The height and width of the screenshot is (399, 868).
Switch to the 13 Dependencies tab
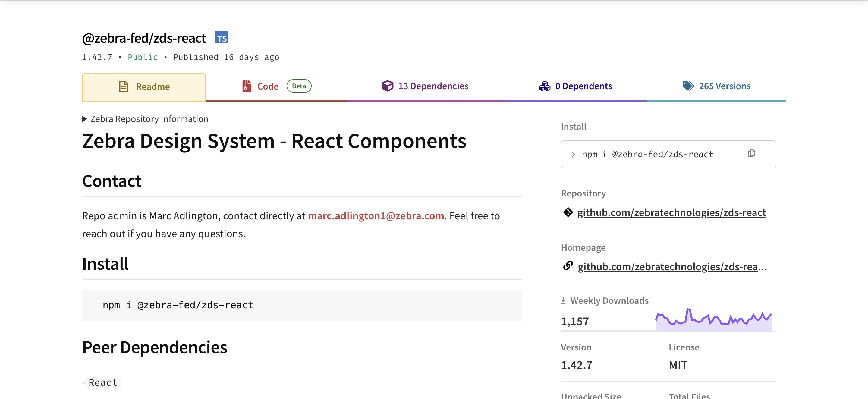(x=433, y=86)
